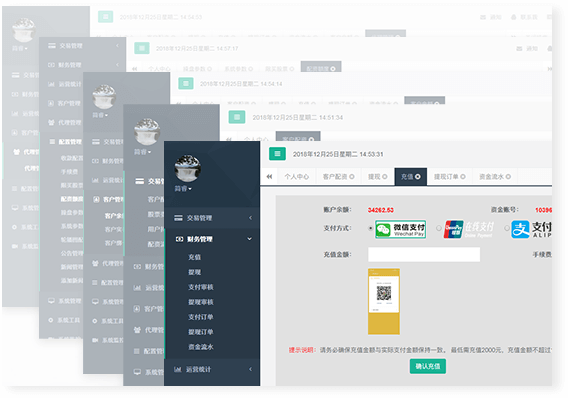Viewport: 568px width, 398px height.
Task: Open 支付审核 in the sidebar submenu
Action: [200, 287]
